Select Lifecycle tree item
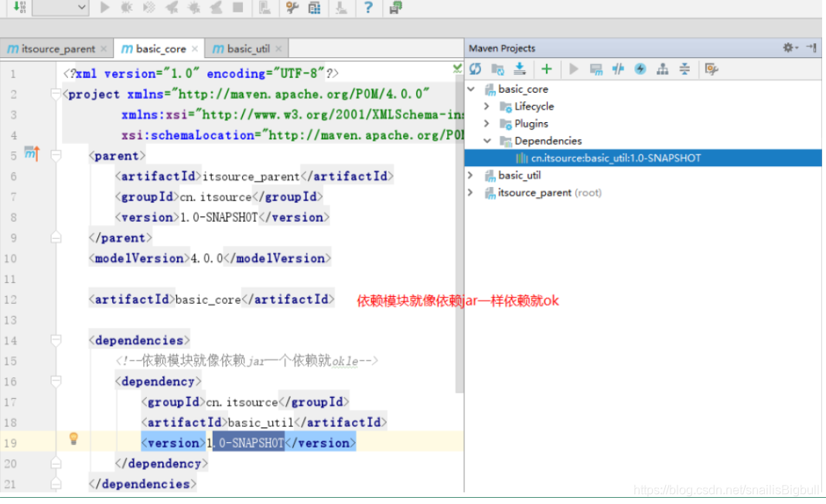Screen dimensions: 826x504 (x=534, y=107)
